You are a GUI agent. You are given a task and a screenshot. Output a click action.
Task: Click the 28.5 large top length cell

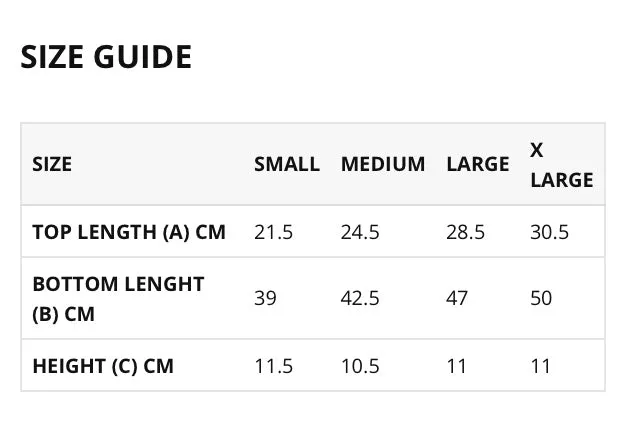pos(465,232)
